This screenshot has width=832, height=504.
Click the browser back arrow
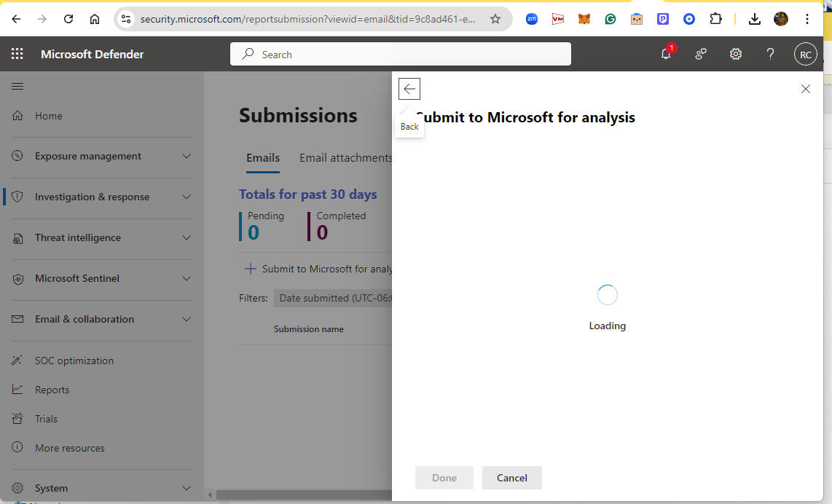coord(16,19)
